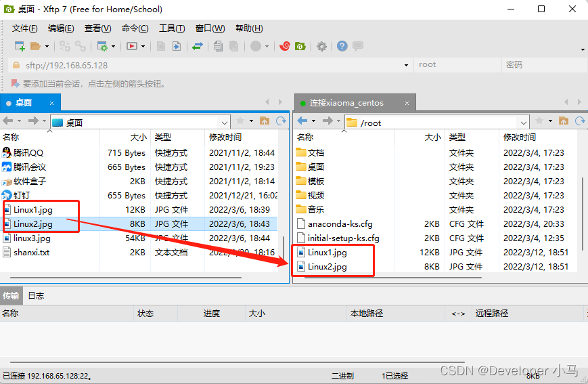Expand the local 桌面 path dropdown
Image resolution: width=588 pixels, height=384 pixels.
224,123
